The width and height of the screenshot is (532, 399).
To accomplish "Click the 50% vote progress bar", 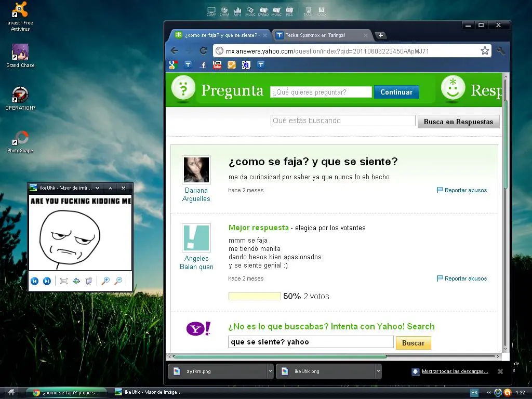I will [x=255, y=296].
